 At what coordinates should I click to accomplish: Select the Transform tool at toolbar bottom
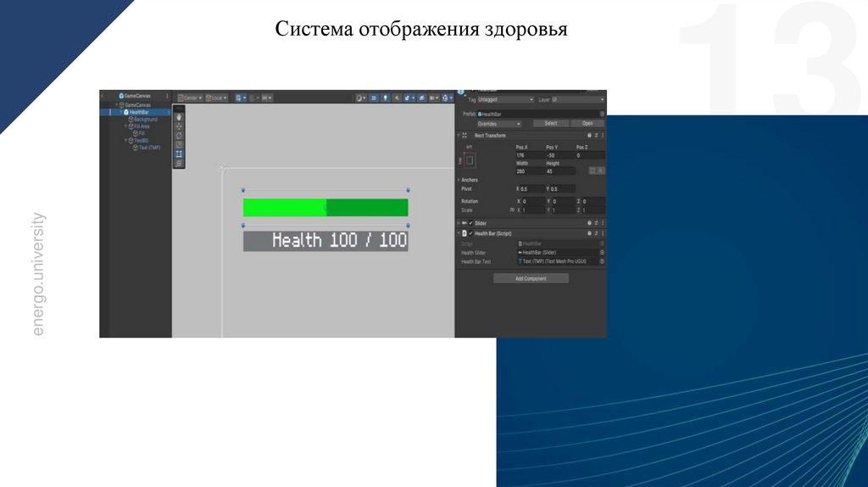point(179,163)
